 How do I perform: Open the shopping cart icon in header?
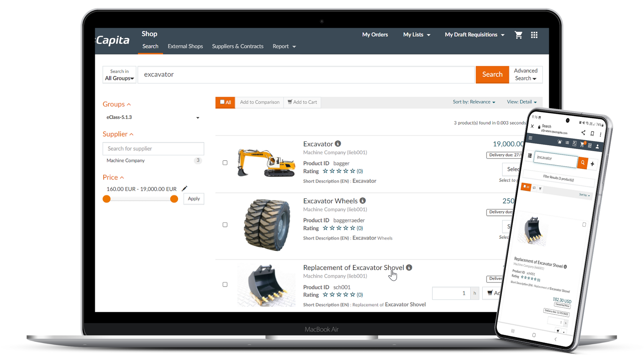click(x=518, y=35)
